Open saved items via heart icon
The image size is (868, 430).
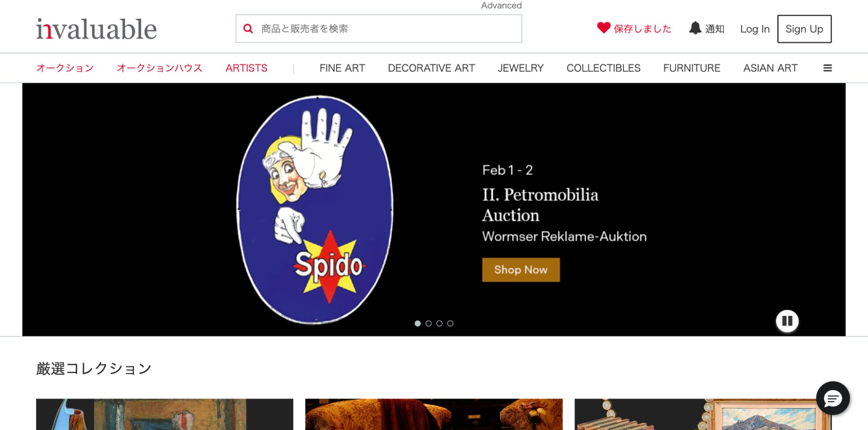point(604,28)
